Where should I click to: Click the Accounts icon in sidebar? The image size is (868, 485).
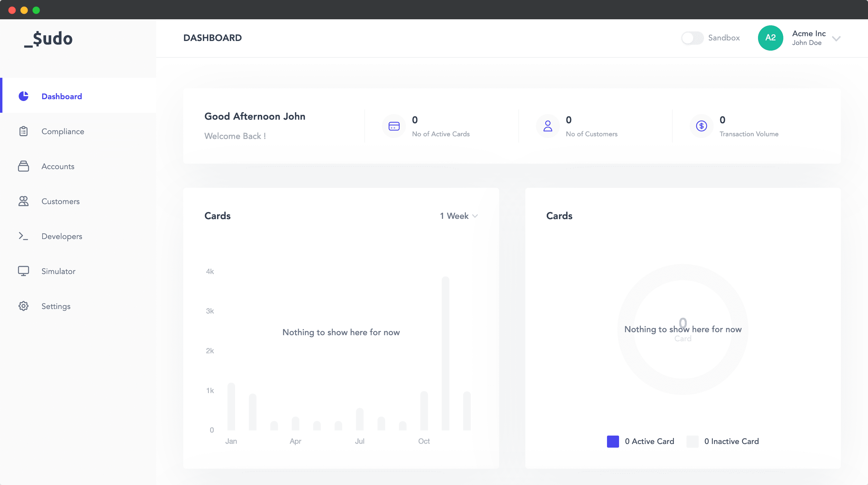[x=23, y=166]
